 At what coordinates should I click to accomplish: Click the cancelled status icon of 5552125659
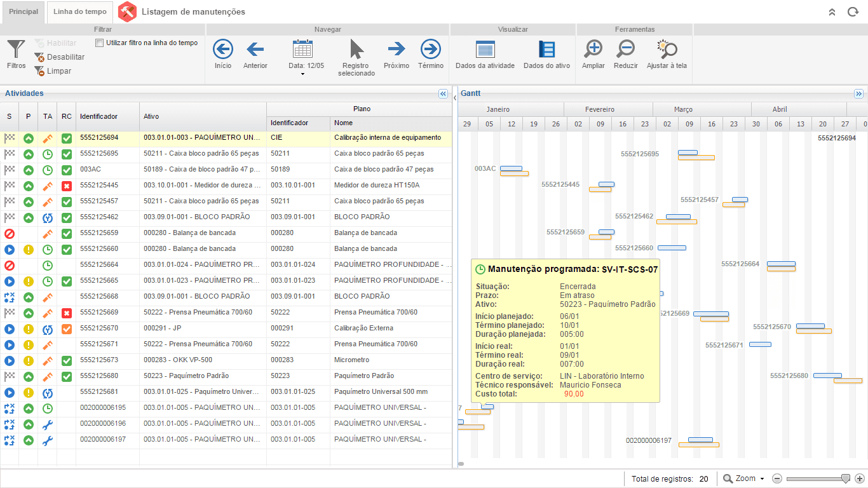[x=10, y=233]
